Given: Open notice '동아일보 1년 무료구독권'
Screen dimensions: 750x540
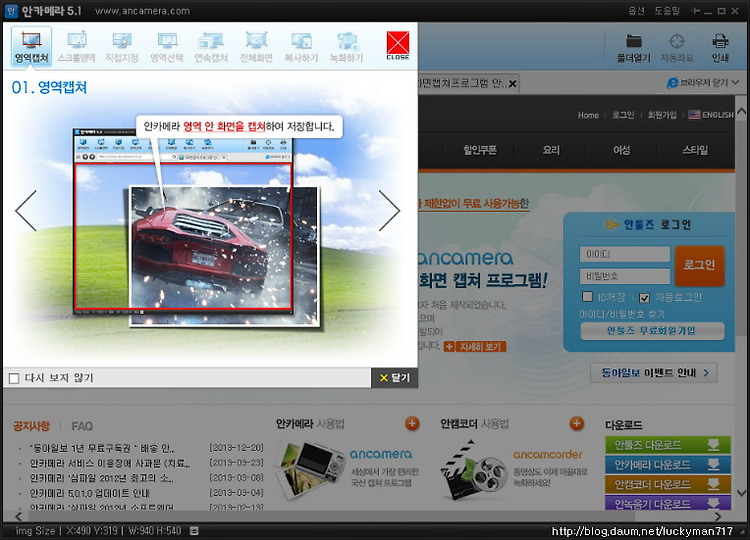Looking at the screenshot, I should tap(102, 448).
